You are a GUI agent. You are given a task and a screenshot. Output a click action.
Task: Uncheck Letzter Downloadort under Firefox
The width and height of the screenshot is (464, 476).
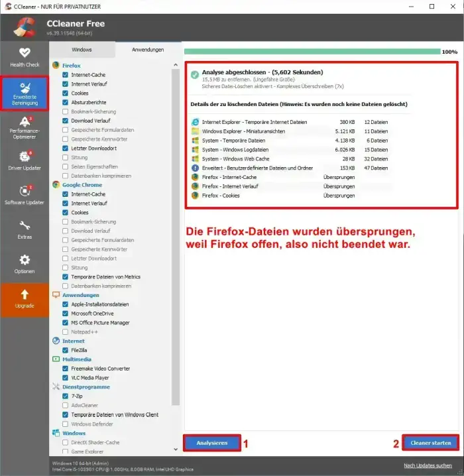coord(65,148)
